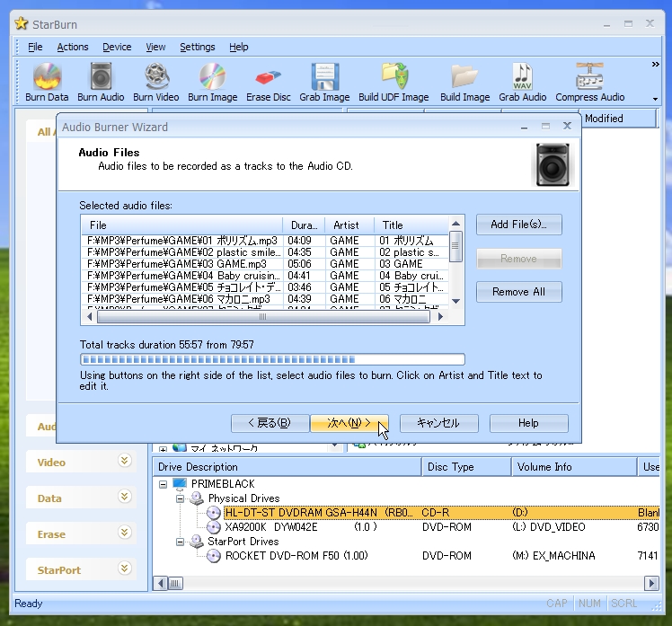Viewport: 672px width, 626px height.
Task: Click the file list scroll up arrow
Action: point(456,224)
